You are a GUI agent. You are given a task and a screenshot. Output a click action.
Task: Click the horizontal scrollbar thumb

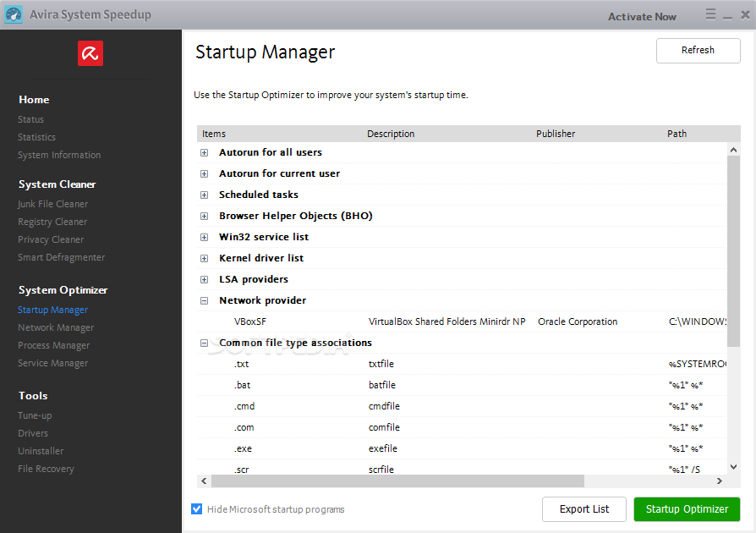397,481
